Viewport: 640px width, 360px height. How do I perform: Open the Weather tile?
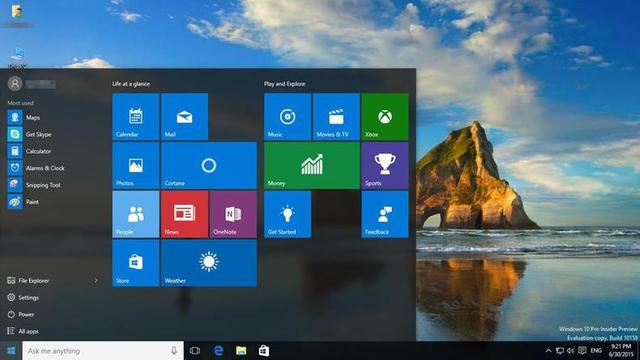(209, 263)
